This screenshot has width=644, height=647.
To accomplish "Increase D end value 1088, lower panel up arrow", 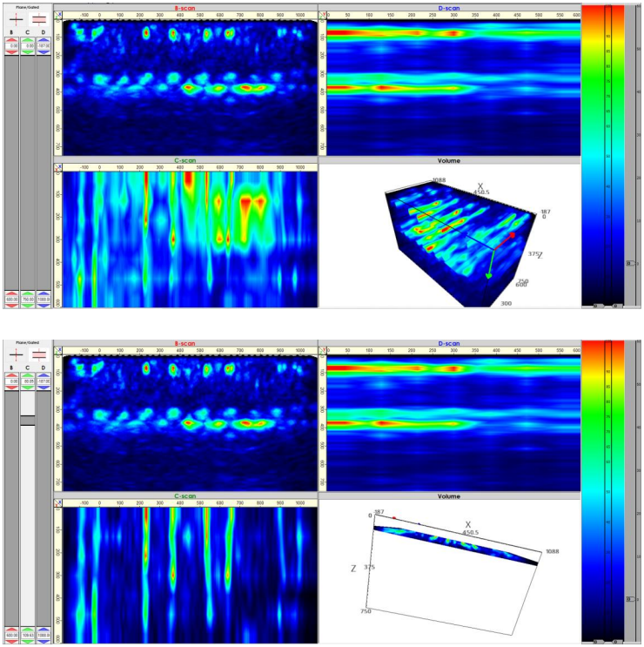I will 44,629.
